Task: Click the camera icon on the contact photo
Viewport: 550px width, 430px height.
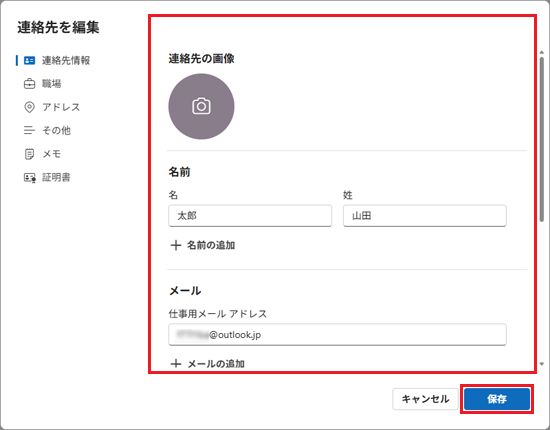Action: (x=201, y=106)
